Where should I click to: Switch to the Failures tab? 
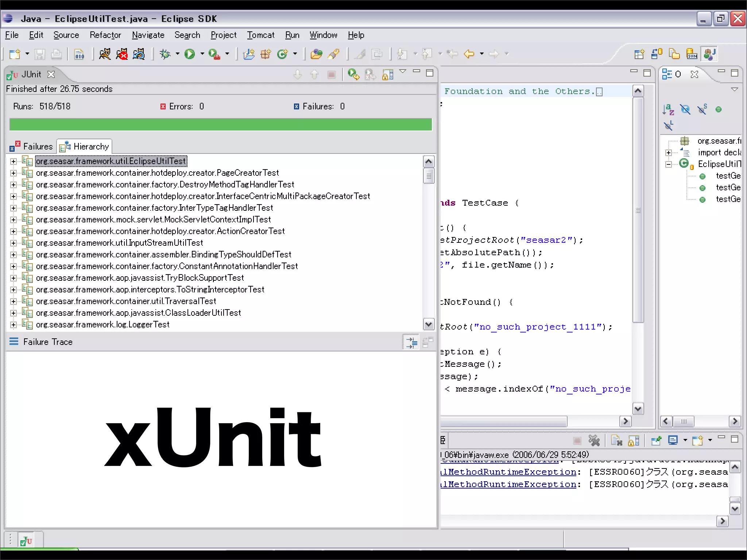click(31, 147)
